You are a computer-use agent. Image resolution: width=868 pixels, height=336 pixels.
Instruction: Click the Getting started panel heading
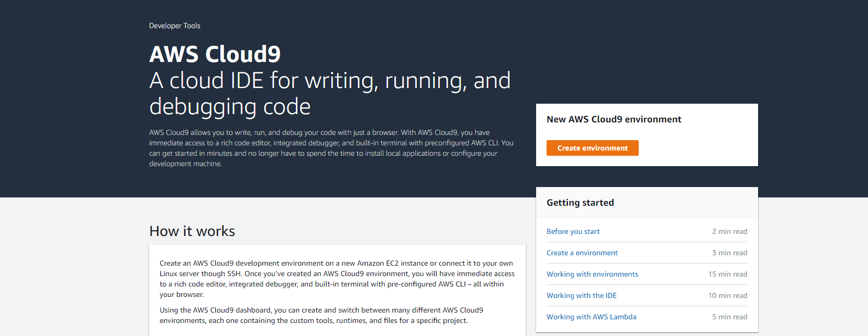click(x=580, y=203)
